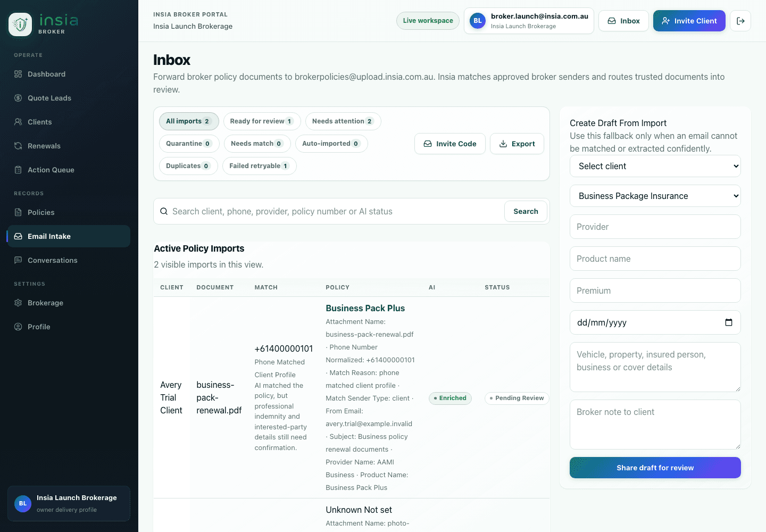Filter by Ready for review

pos(262,121)
